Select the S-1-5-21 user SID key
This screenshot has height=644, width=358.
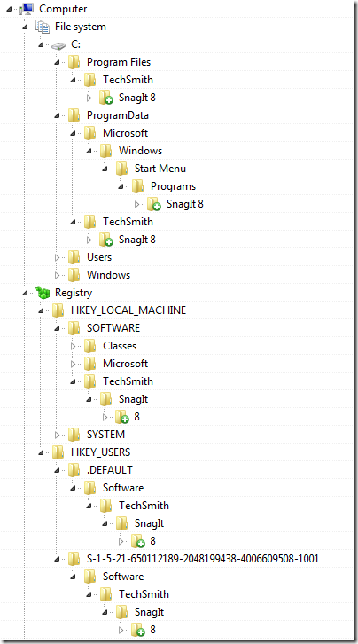(x=203, y=559)
